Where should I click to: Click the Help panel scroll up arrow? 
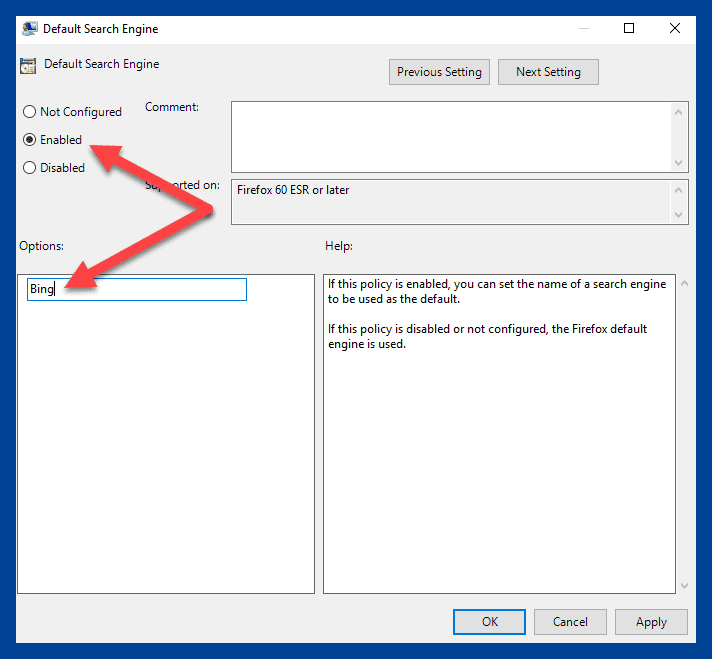(684, 283)
